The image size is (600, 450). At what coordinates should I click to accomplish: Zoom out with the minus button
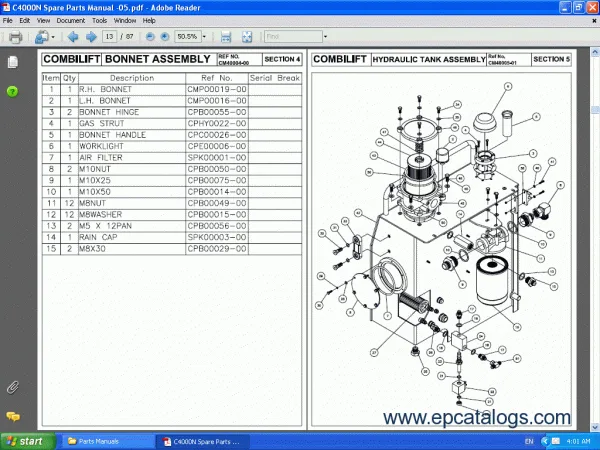(x=150, y=37)
